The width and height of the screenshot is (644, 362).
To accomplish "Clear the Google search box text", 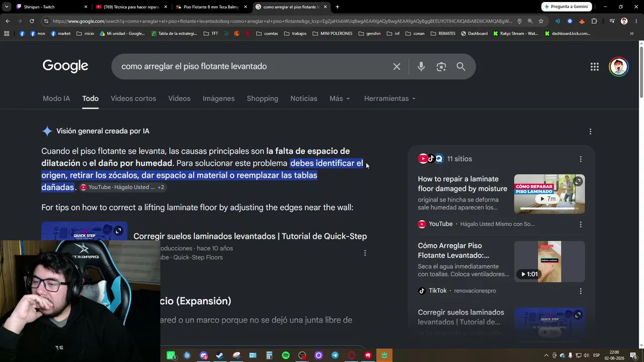I will (x=396, y=66).
